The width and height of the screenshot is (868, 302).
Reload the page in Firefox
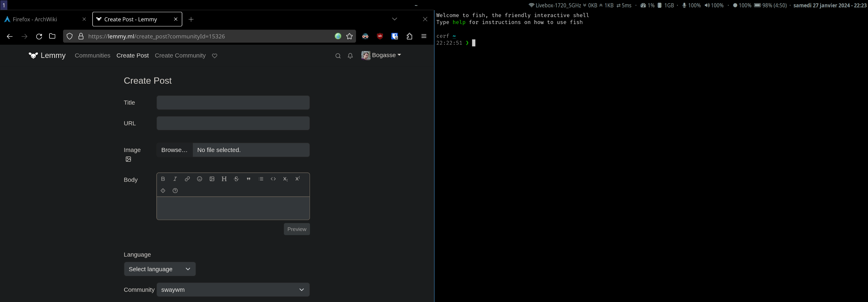click(39, 36)
